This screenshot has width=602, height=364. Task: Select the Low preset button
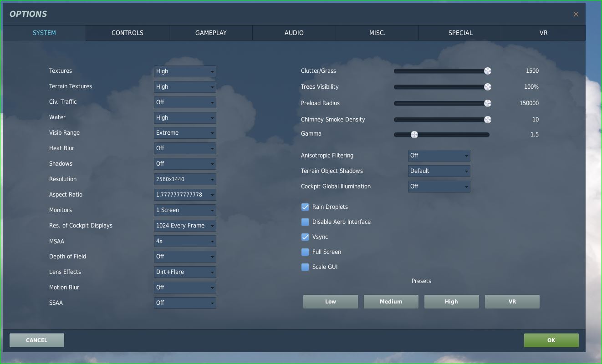330,302
